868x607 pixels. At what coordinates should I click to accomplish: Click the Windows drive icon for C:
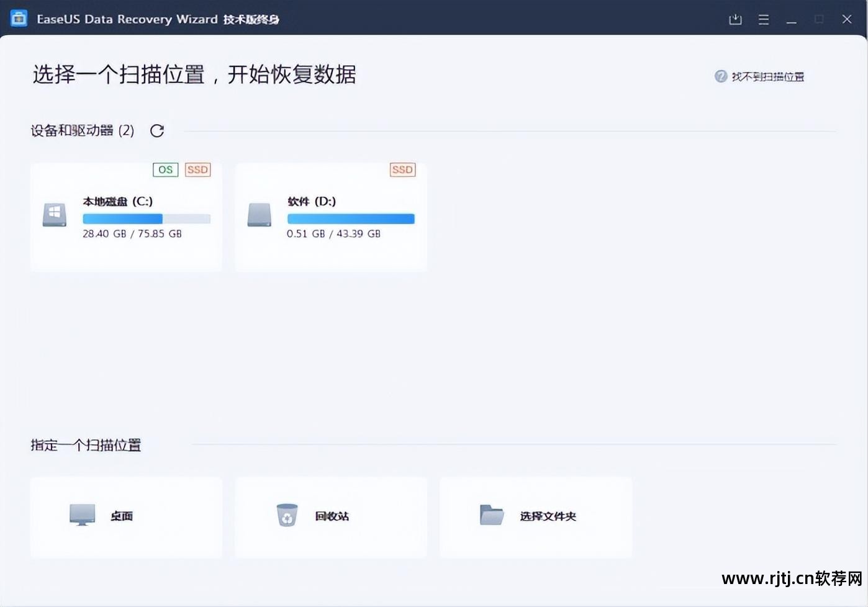tap(55, 215)
